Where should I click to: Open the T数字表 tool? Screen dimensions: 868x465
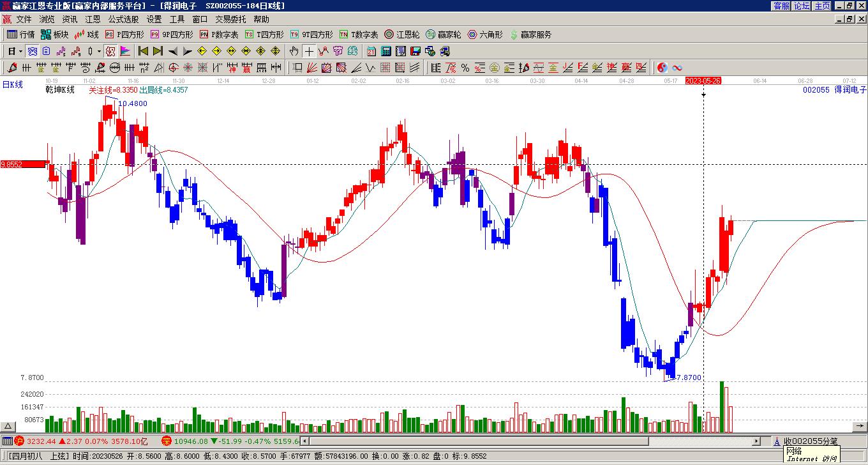(359, 34)
